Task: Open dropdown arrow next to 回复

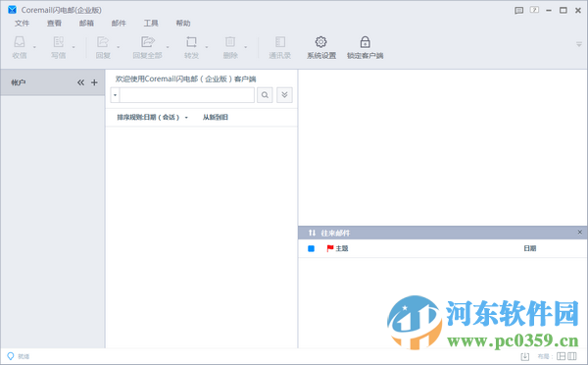Action: click(x=119, y=47)
